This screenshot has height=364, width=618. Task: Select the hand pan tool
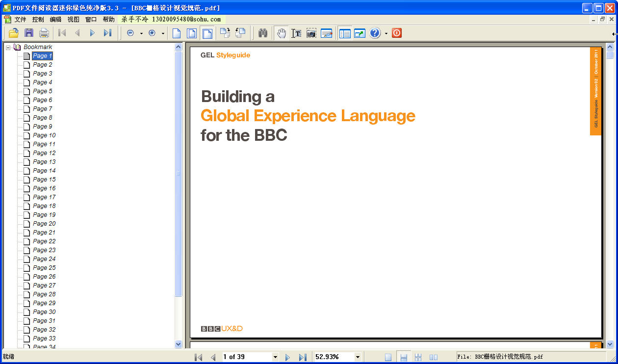[x=281, y=33]
